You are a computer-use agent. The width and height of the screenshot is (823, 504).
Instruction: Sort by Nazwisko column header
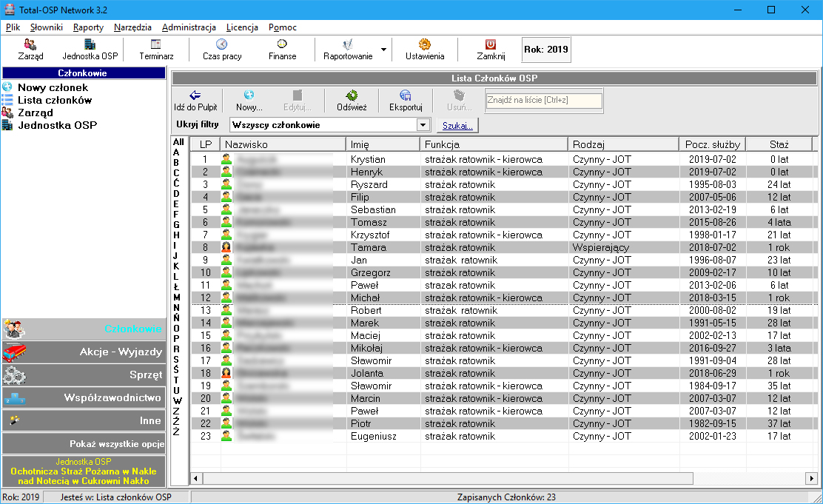point(283,144)
